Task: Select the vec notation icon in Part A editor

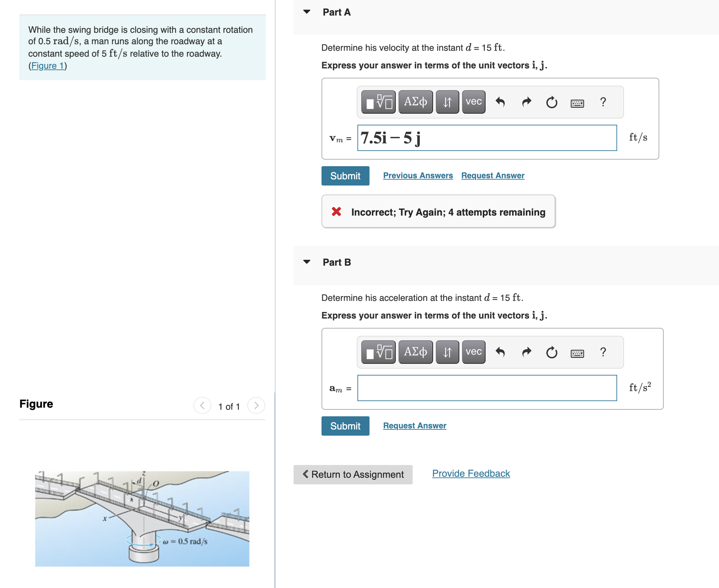Action: point(473,102)
